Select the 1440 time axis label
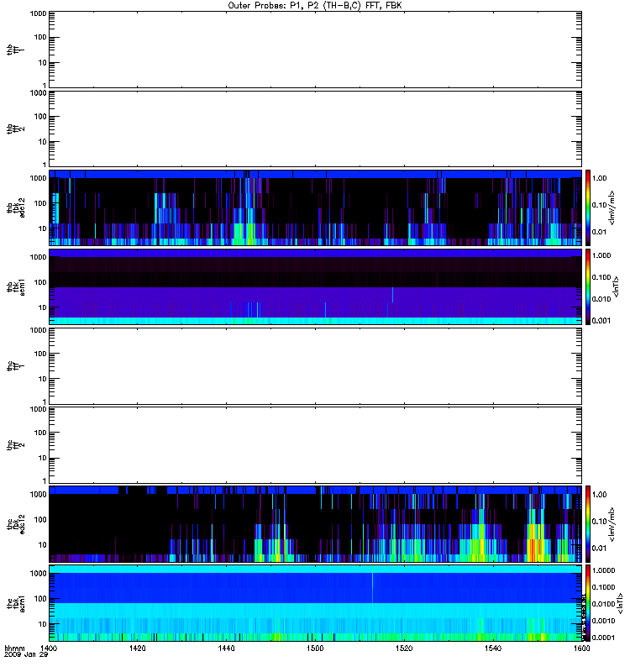This screenshot has width=630, height=672. pos(226,648)
